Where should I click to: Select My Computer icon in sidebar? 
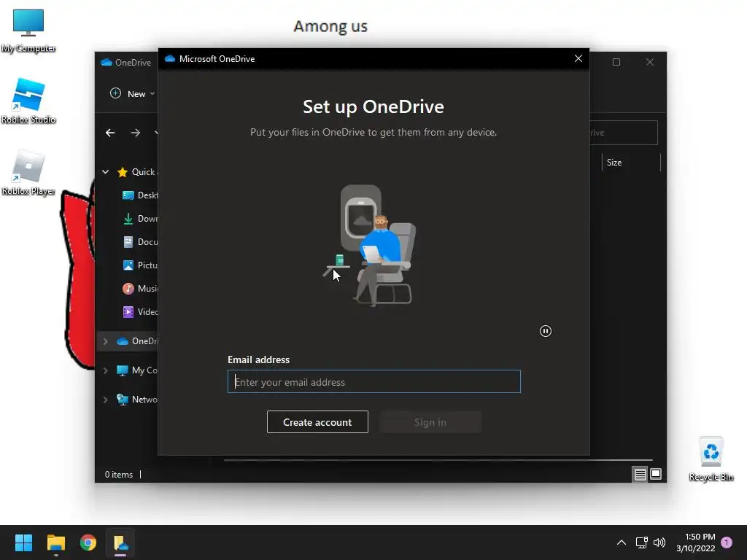(x=123, y=370)
